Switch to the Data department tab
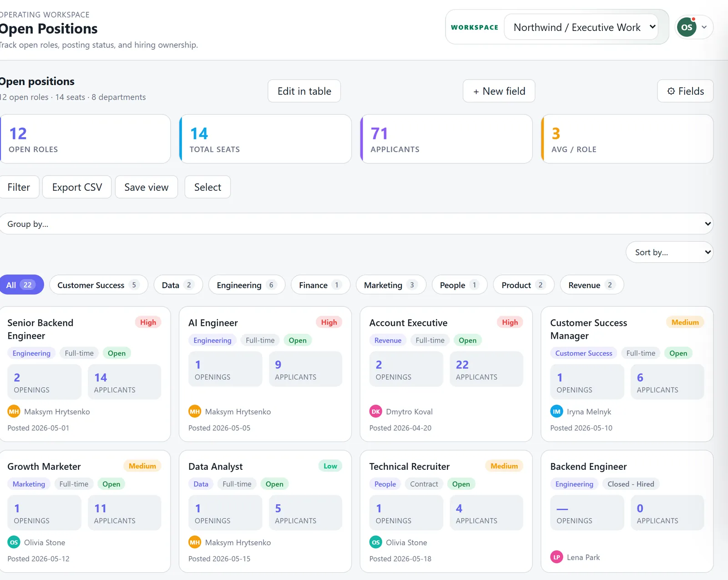Image resolution: width=728 pixels, height=580 pixels. 178,285
